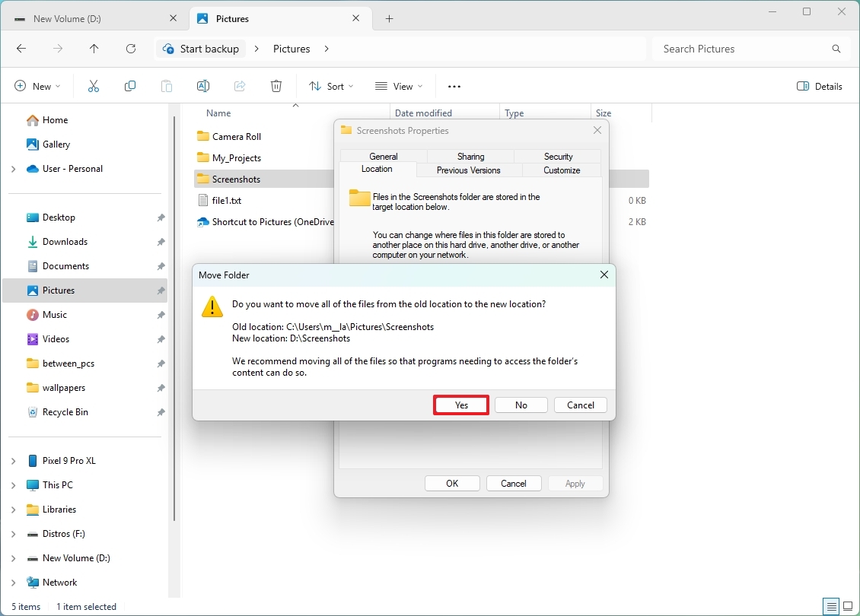This screenshot has width=860, height=616.
Task: Open Recycle Bin in sidebar
Action: point(65,412)
